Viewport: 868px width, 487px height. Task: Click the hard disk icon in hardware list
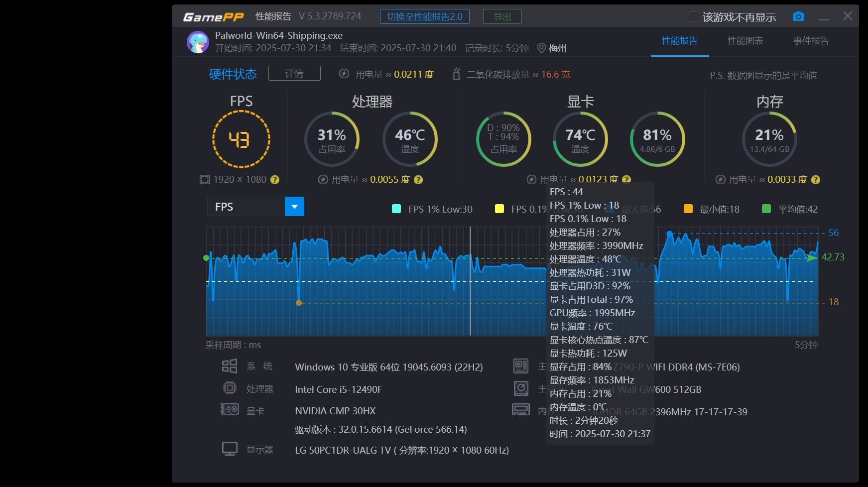521,388
